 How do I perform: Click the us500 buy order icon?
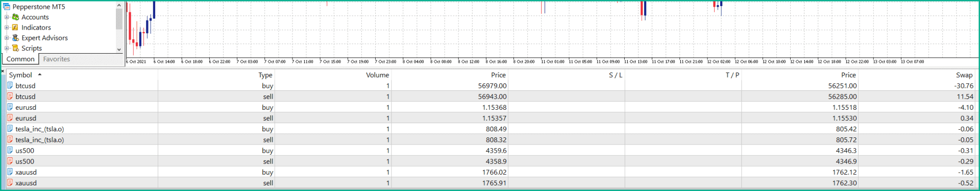(x=10, y=151)
